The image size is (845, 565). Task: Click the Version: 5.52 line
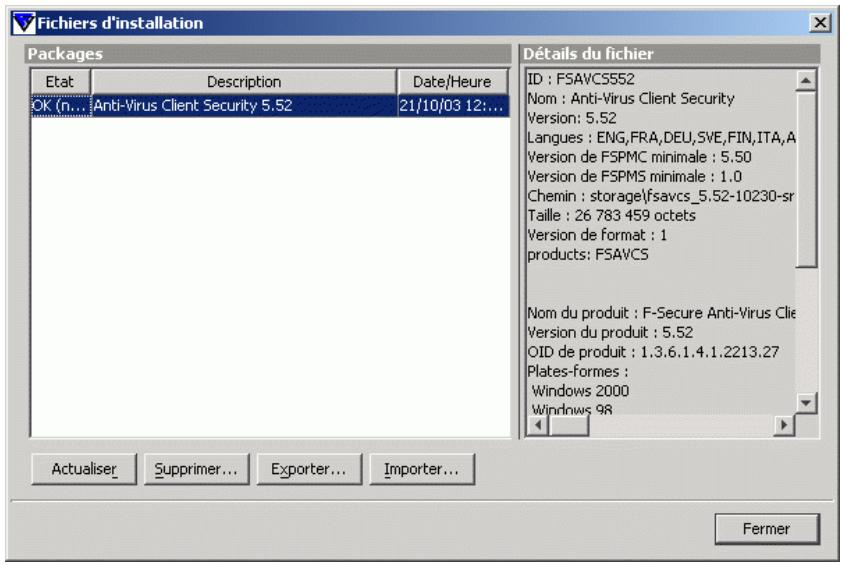(x=572, y=118)
